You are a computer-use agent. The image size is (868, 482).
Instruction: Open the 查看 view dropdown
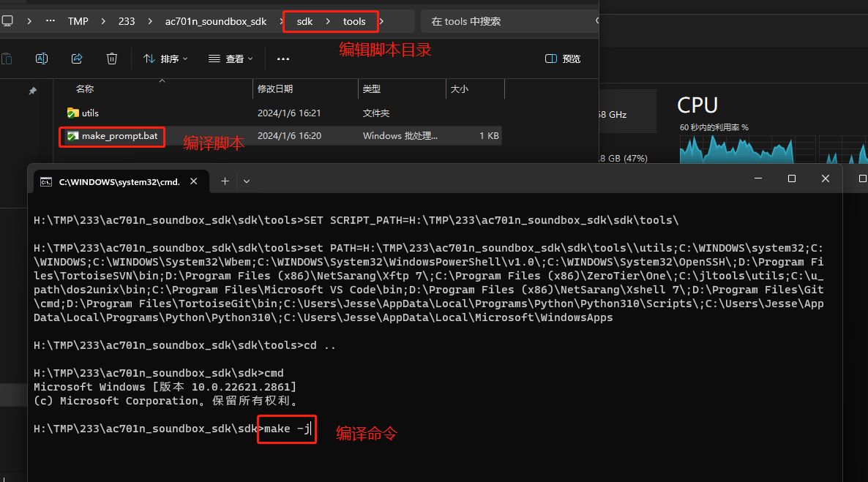(x=231, y=59)
